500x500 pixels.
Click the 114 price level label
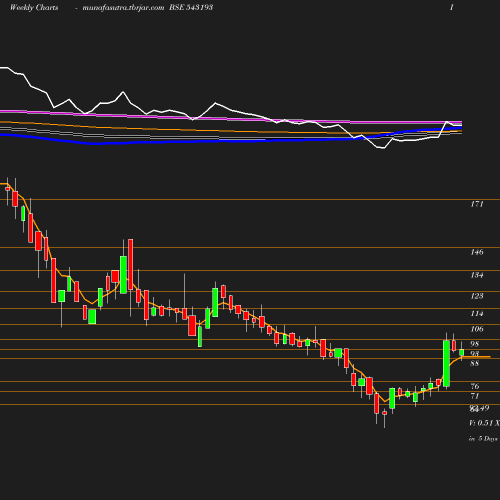coord(477,313)
